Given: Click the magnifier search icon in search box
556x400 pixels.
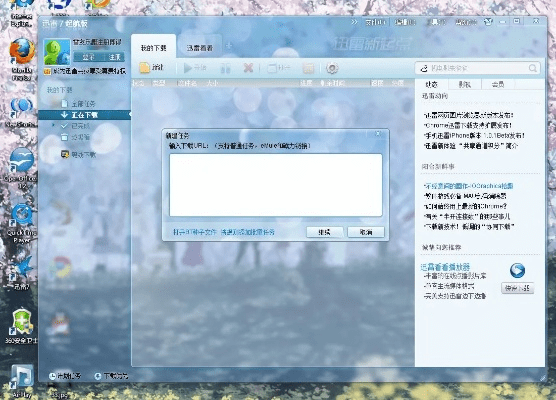Looking at the screenshot, I should [533, 68].
